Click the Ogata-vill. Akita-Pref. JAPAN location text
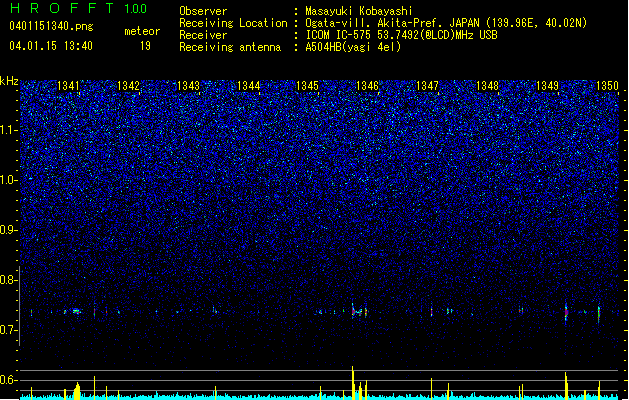 point(446,23)
